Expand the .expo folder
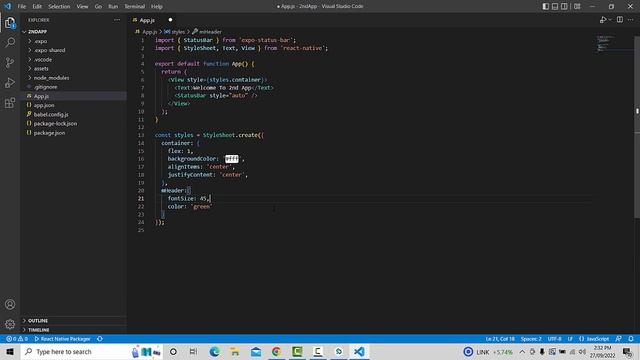 click(40, 41)
